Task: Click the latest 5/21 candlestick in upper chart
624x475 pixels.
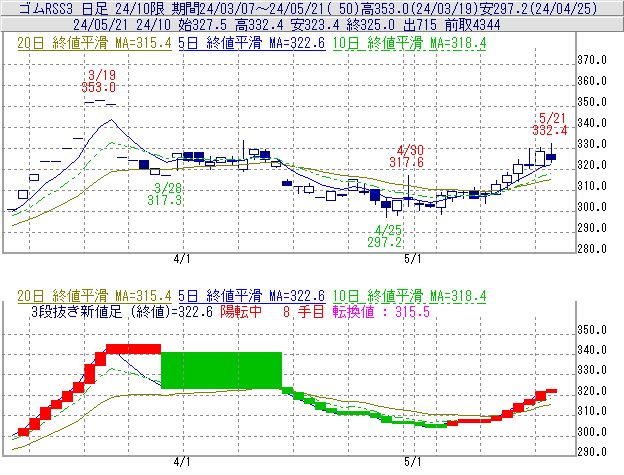Action: click(x=551, y=157)
